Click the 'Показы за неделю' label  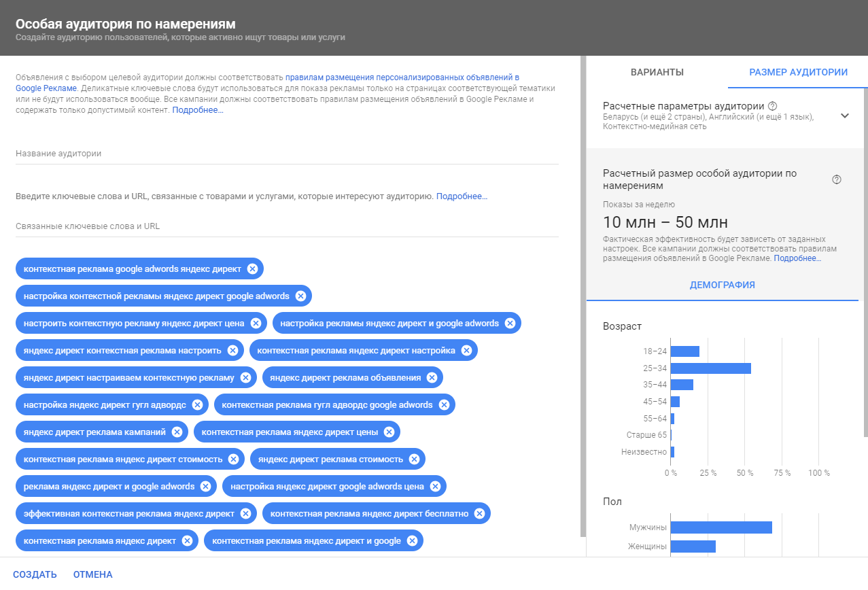(639, 204)
